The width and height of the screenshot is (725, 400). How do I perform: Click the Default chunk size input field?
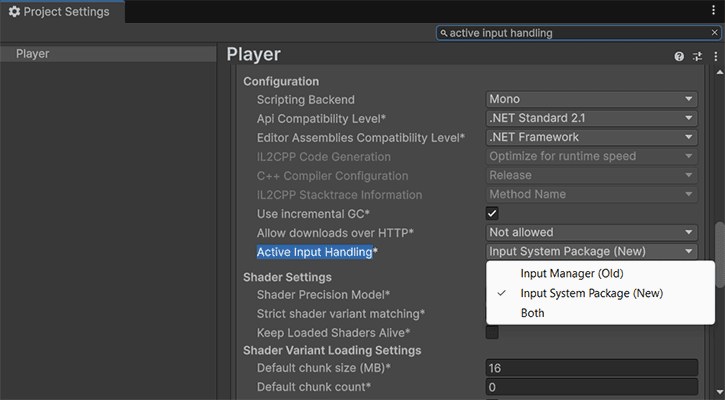591,368
